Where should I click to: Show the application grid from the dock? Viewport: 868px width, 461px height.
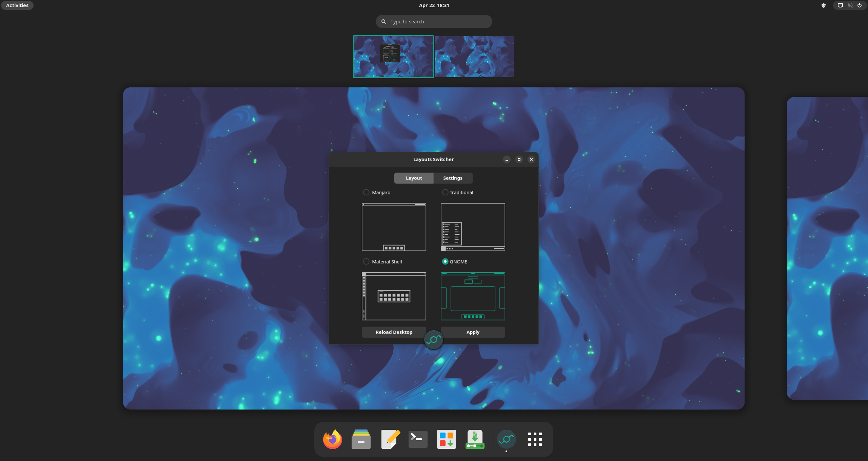point(534,439)
